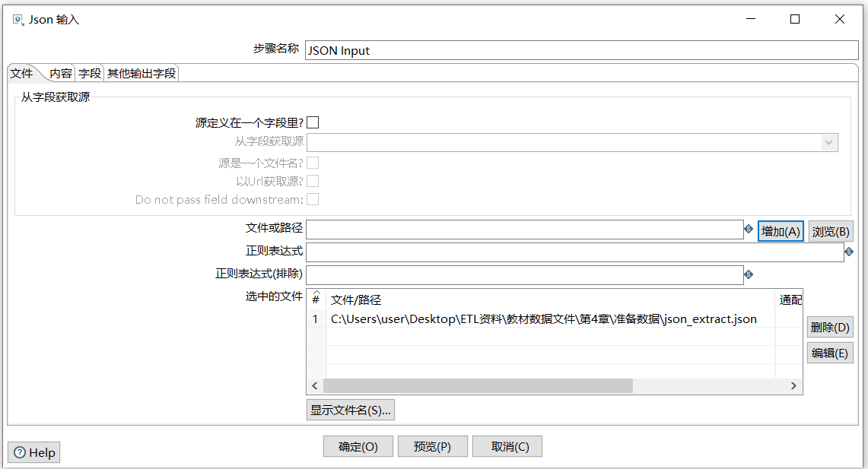This screenshot has width=868, height=469.
Task: Open 从字段获取源 dropdown
Action: (828, 142)
